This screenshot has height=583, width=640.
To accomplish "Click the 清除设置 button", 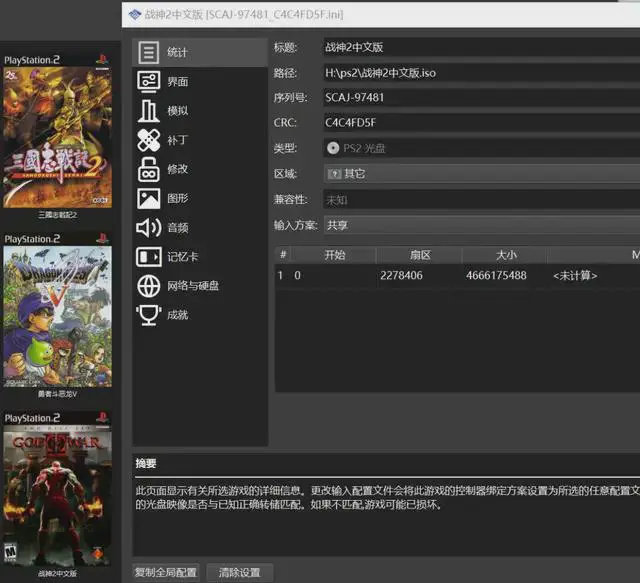I will click(240, 572).
